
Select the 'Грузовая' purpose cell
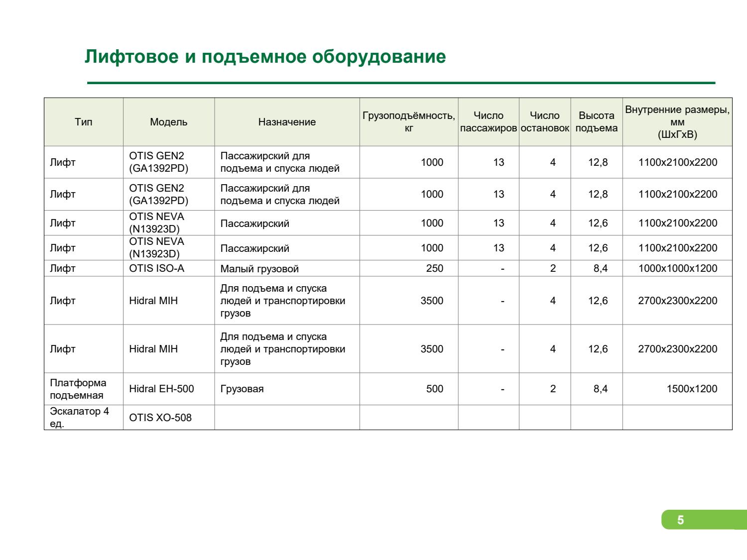[242, 389]
